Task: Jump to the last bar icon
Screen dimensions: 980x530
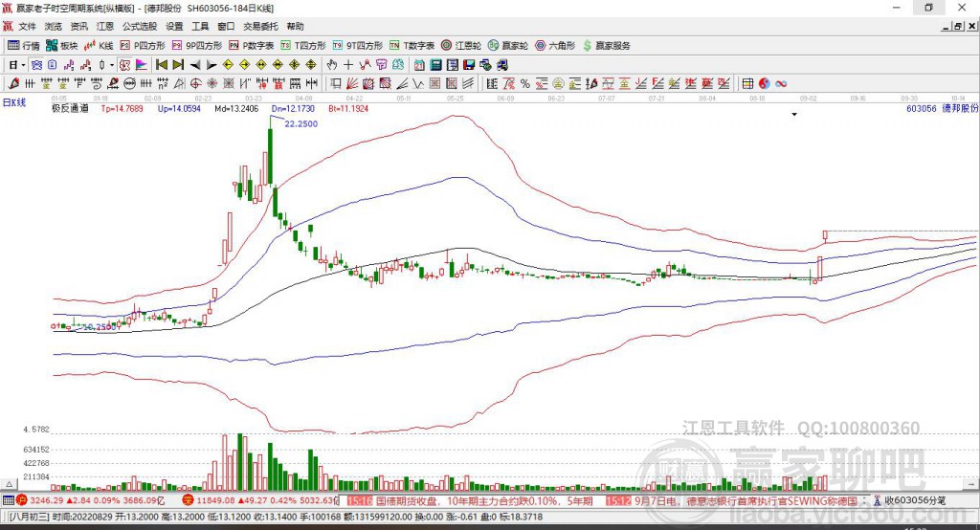Action: pos(178,65)
